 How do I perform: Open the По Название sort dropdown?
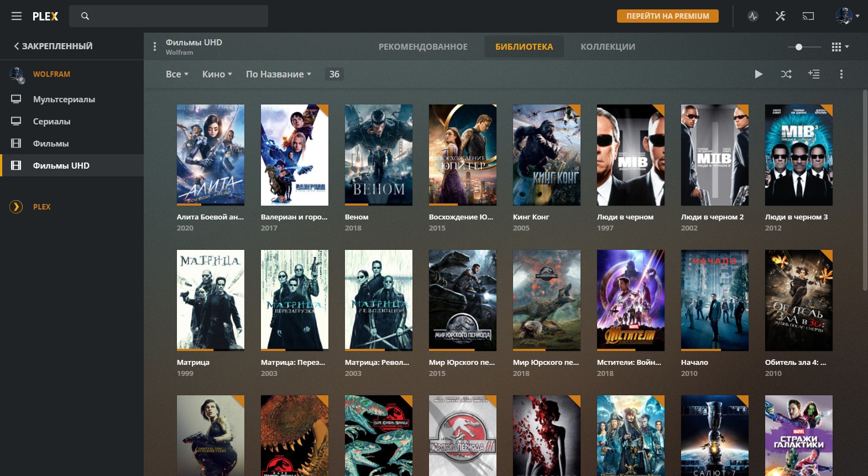[x=278, y=74]
